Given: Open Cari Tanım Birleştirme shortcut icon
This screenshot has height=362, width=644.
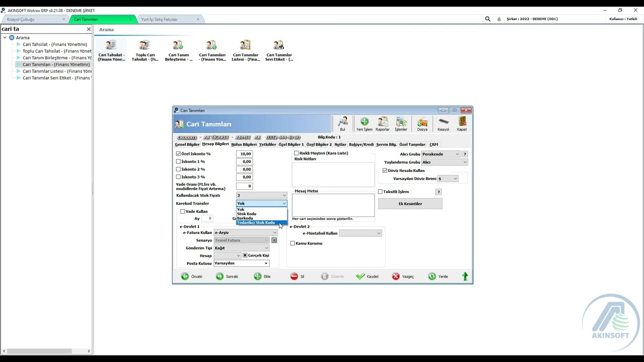Looking at the screenshot, I should (x=179, y=51).
